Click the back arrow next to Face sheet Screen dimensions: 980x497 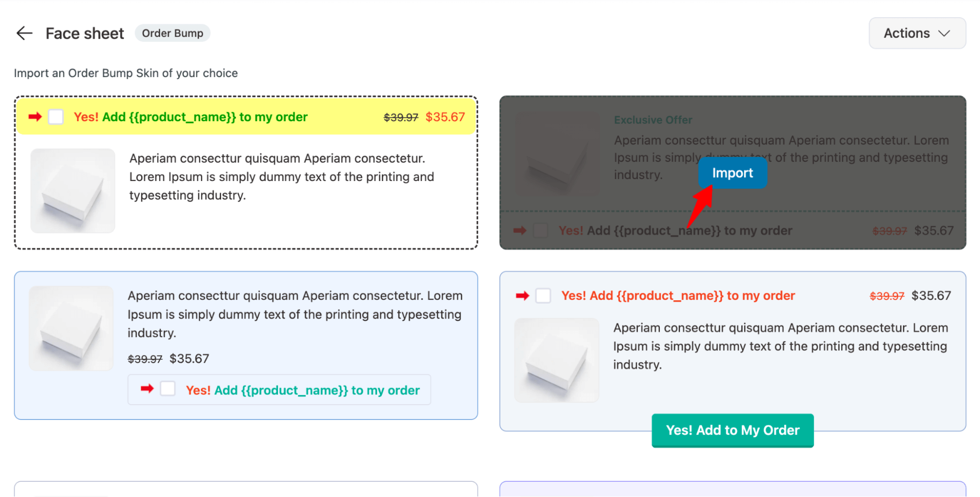tap(24, 33)
